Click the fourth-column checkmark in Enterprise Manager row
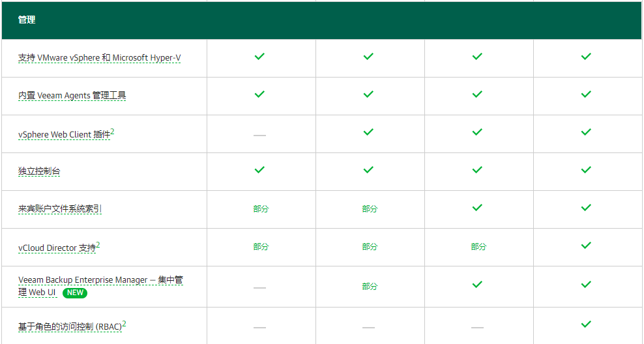 [586, 285]
